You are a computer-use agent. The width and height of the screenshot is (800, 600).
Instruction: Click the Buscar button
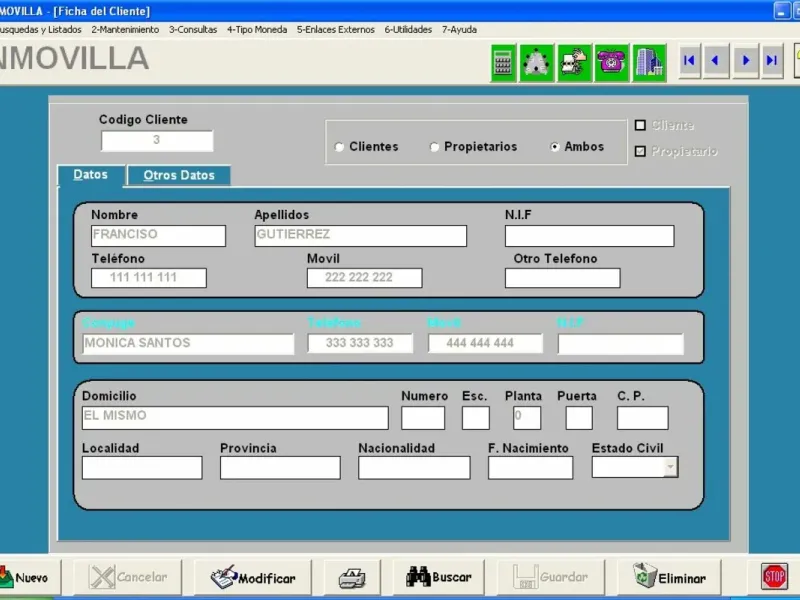pos(439,578)
